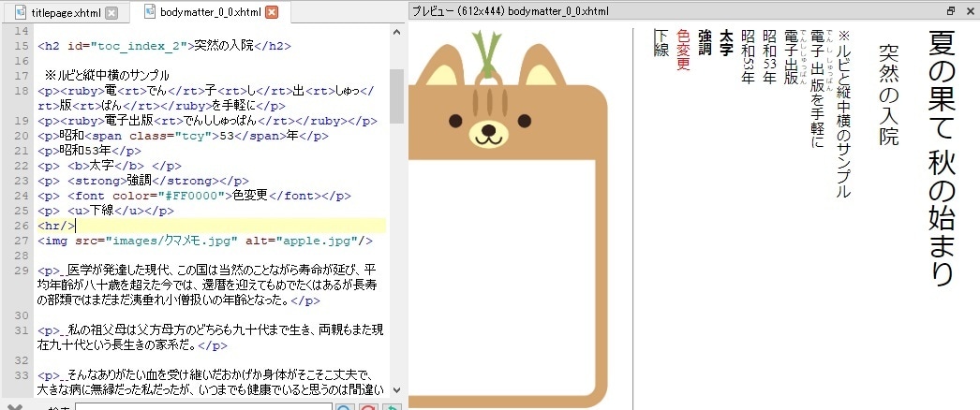Click the paragraph starting '私の祖父母は'
This screenshot has height=410, width=980.
(x=211, y=338)
